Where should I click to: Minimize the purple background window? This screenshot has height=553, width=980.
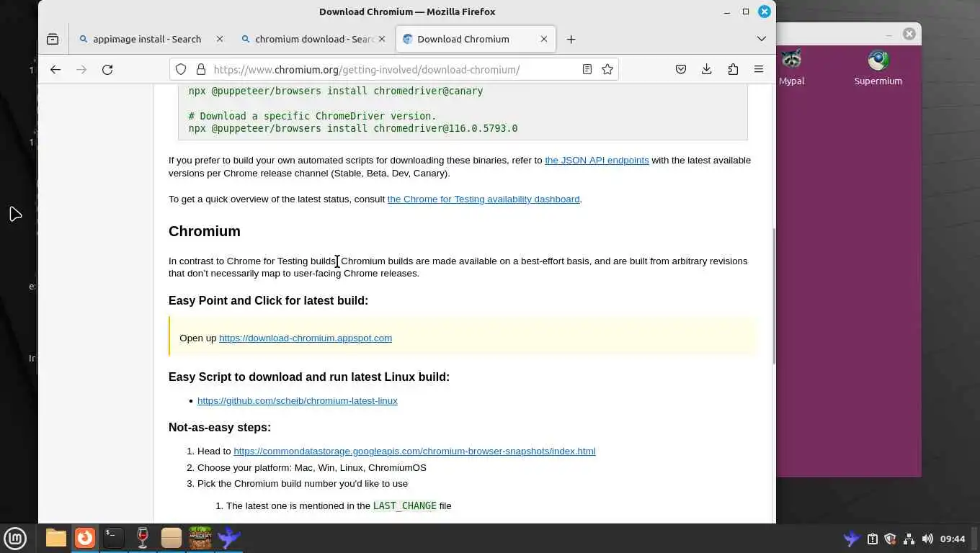pyautogui.click(x=888, y=34)
